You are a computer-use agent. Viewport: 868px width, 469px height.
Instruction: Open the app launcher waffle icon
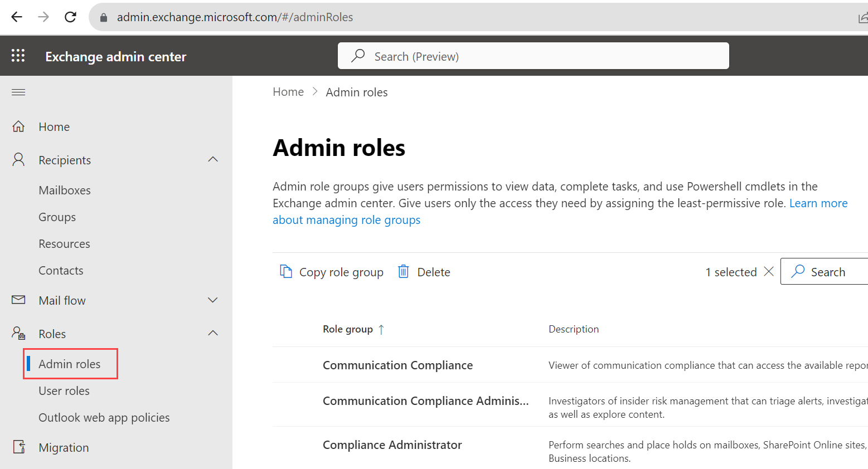pyautogui.click(x=18, y=55)
